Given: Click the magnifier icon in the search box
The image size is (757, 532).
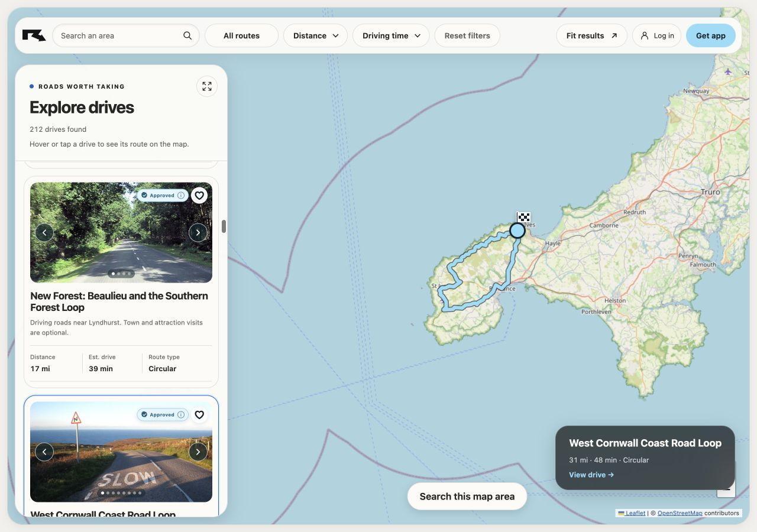Looking at the screenshot, I should 187,35.
